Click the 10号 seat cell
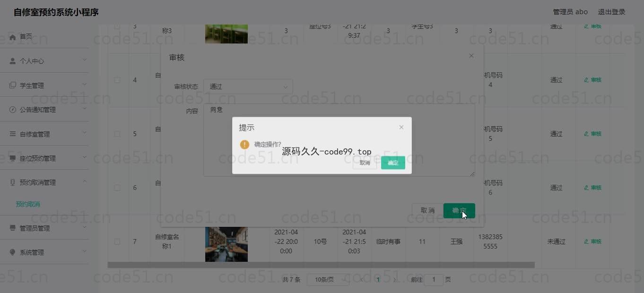This screenshot has height=293, width=644. 320,241
